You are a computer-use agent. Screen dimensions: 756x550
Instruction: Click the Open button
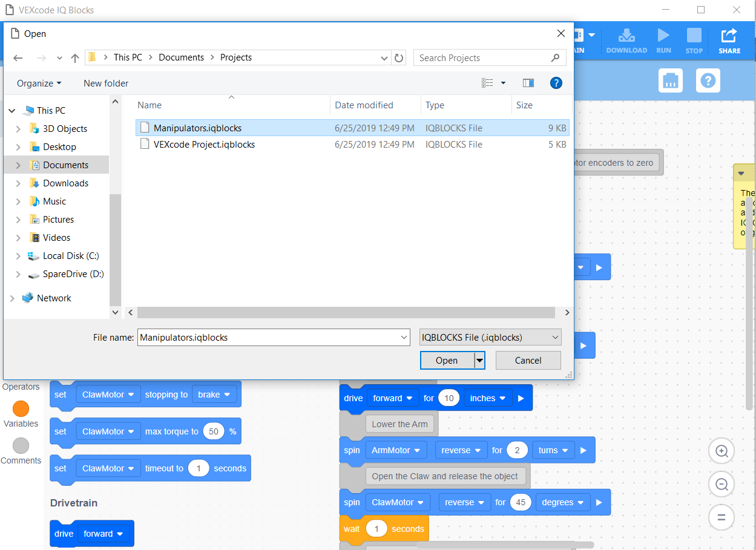(447, 361)
